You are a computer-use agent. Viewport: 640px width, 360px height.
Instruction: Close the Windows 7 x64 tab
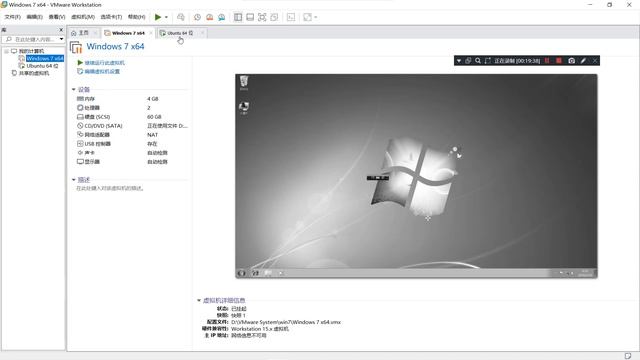151,33
